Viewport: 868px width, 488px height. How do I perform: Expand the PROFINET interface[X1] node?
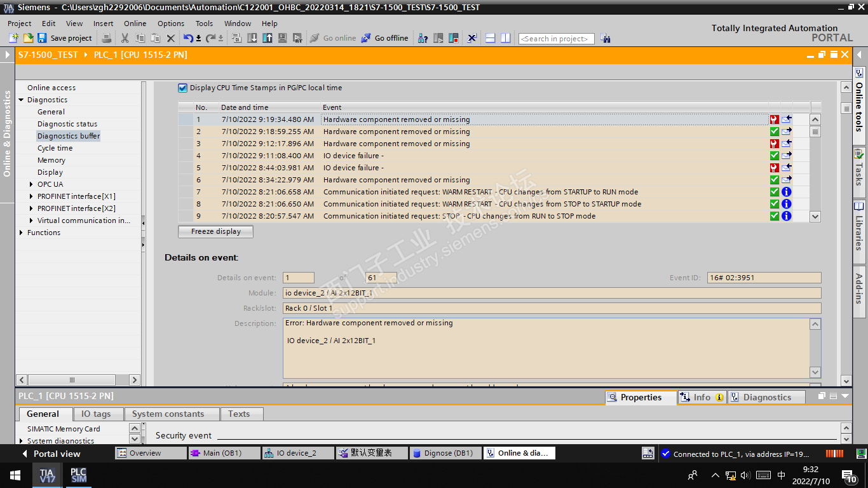coord(31,196)
